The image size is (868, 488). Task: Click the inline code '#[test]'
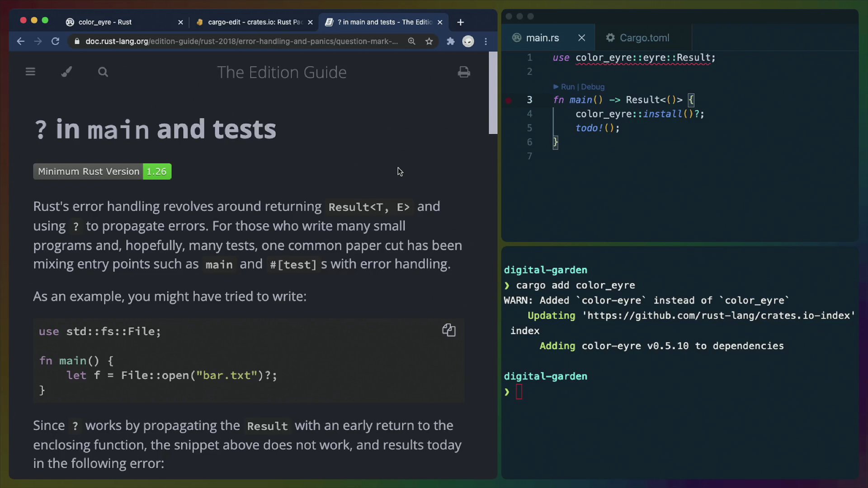293,264
